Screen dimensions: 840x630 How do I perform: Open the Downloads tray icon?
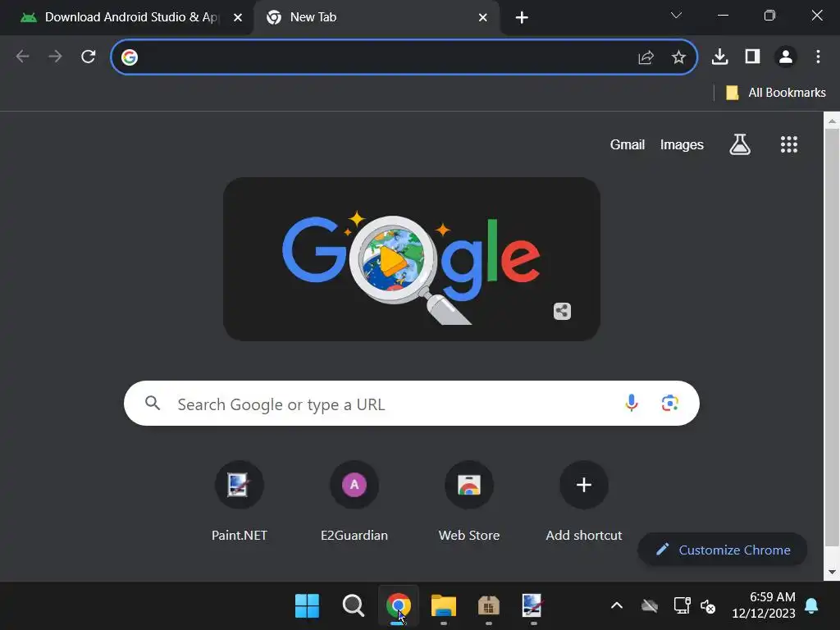click(720, 57)
